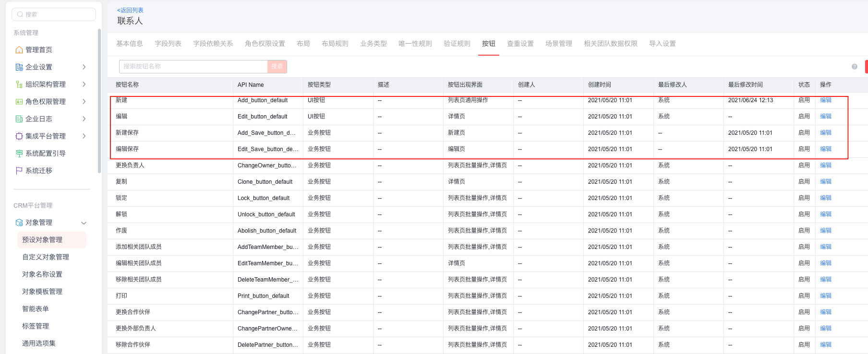Switch to the 字段列表 tab

[x=168, y=44]
